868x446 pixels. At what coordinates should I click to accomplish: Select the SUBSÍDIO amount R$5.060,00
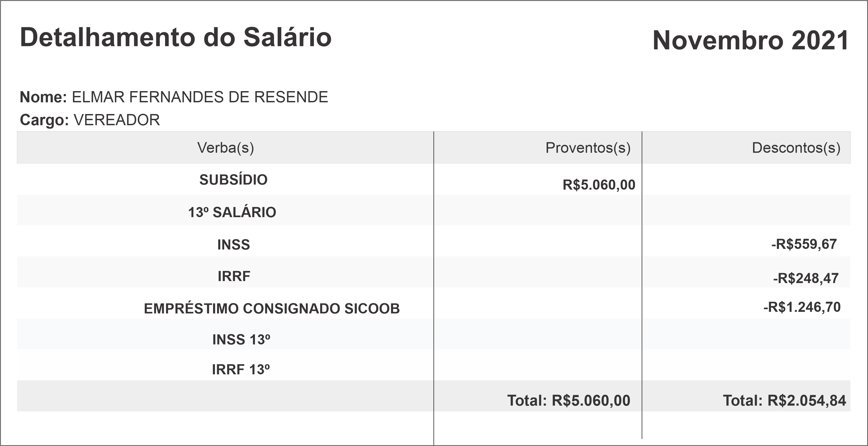point(599,185)
